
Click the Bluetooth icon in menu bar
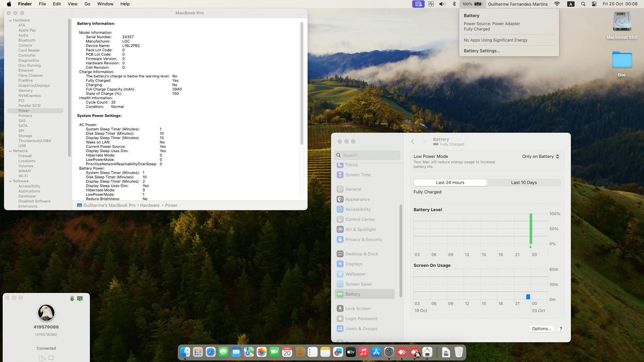pos(454,4)
